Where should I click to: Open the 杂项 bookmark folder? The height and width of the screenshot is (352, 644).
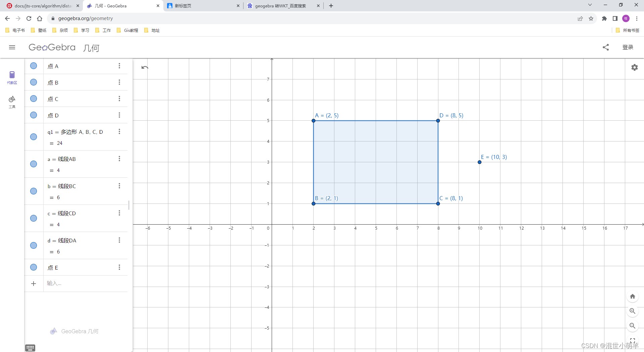click(60, 30)
